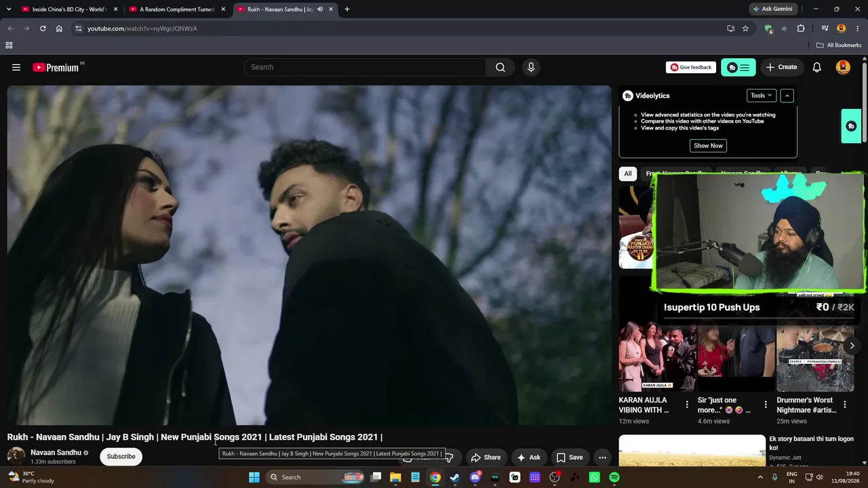Screen dimensions: 868x488
Task: Open the YouTube guide hamburger menu
Action: (x=16, y=67)
